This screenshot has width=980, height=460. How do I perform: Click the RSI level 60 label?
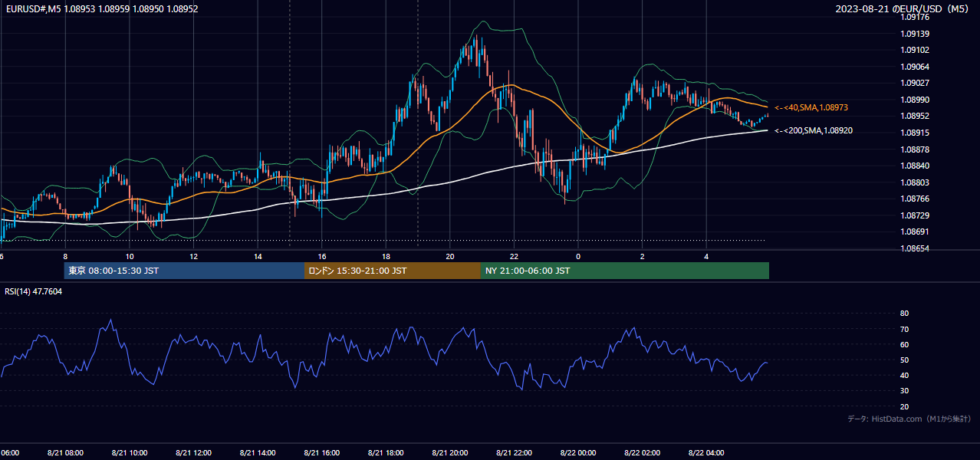tap(904, 344)
